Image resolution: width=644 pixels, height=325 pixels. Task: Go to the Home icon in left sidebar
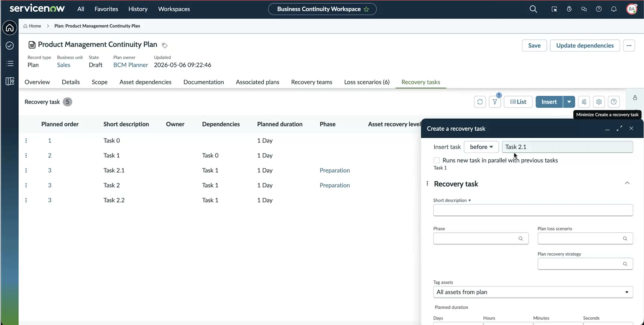[x=10, y=28]
